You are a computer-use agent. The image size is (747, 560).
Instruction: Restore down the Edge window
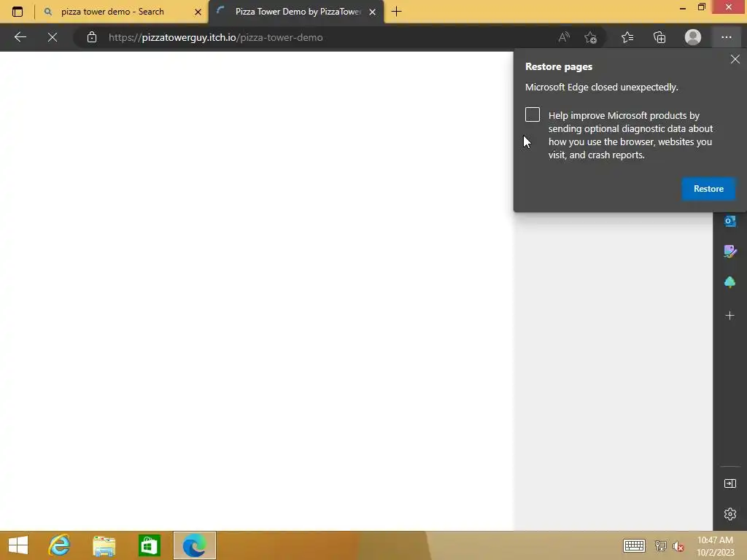coord(701,7)
